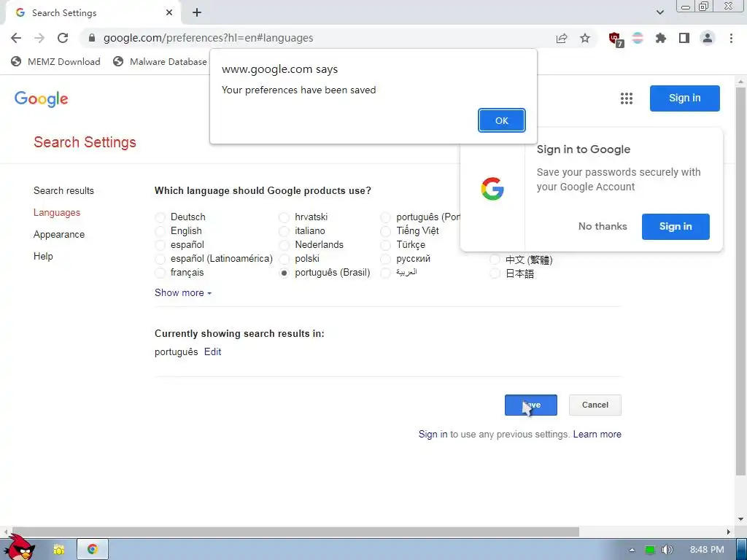Click Sign in link below Save
747x560 pixels.
pos(433,435)
